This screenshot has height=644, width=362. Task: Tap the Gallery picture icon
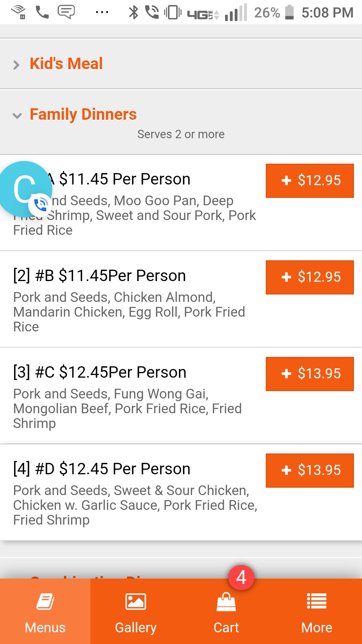coord(135,602)
